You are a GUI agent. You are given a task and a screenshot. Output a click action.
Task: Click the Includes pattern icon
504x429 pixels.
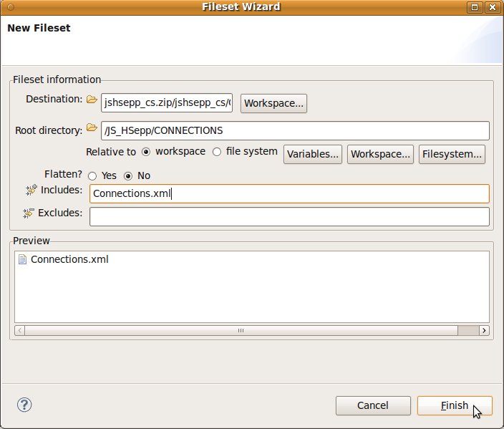click(x=31, y=191)
